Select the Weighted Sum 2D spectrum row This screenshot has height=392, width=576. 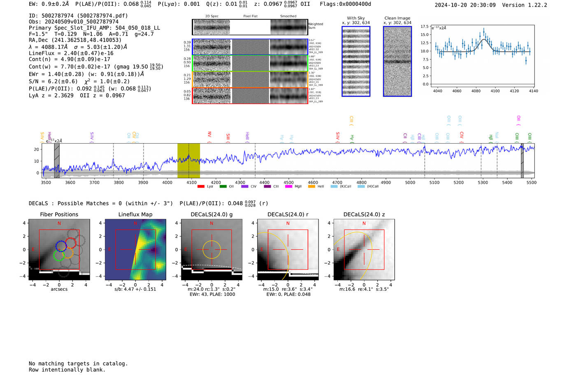250,27
